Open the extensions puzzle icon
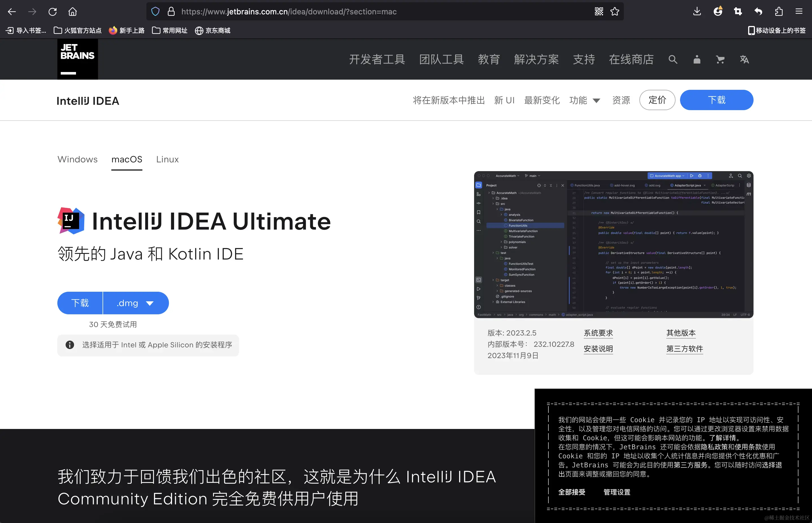812x523 pixels. (779, 12)
